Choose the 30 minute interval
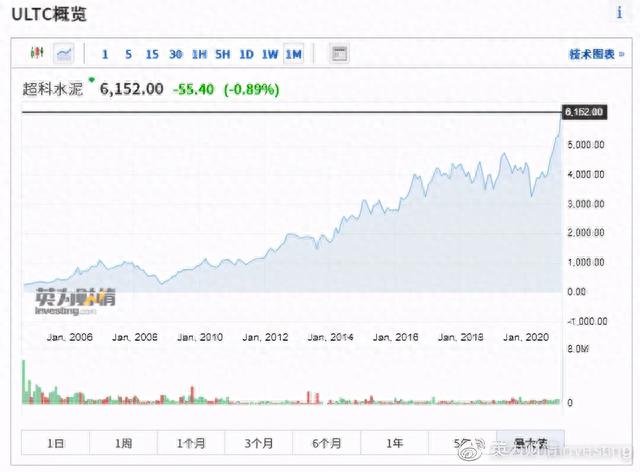 [x=176, y=54]
